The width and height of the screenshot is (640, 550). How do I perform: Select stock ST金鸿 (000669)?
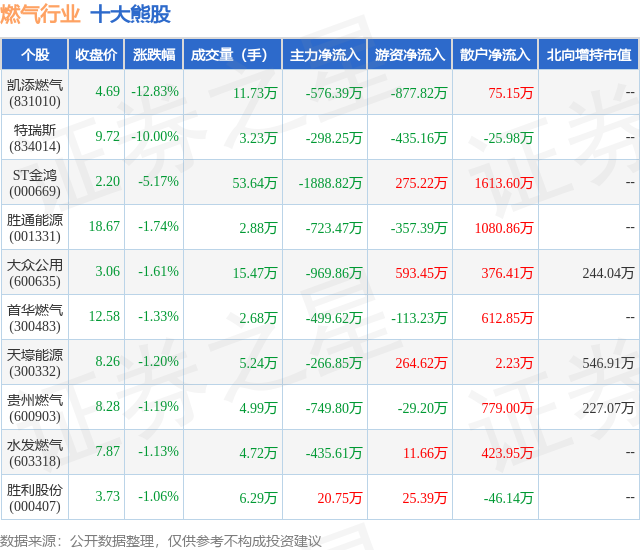(x=35, y=183)
